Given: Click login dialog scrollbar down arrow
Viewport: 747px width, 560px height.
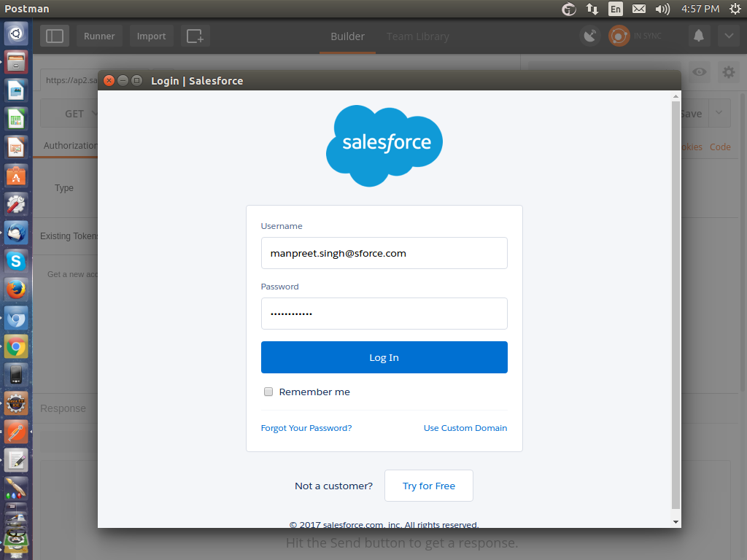Looking at the screenshot, I should click(676, 522).
